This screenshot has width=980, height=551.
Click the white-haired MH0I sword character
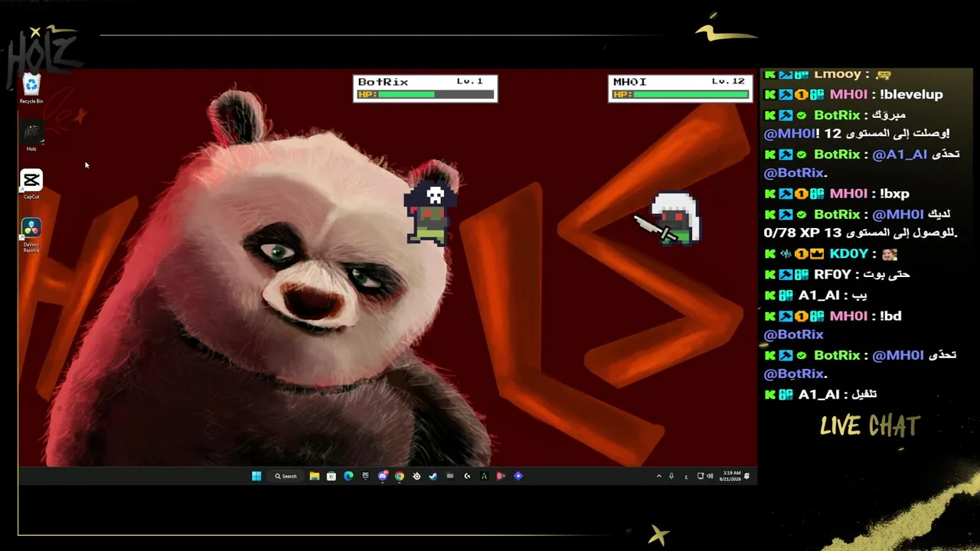coord(668,219)
